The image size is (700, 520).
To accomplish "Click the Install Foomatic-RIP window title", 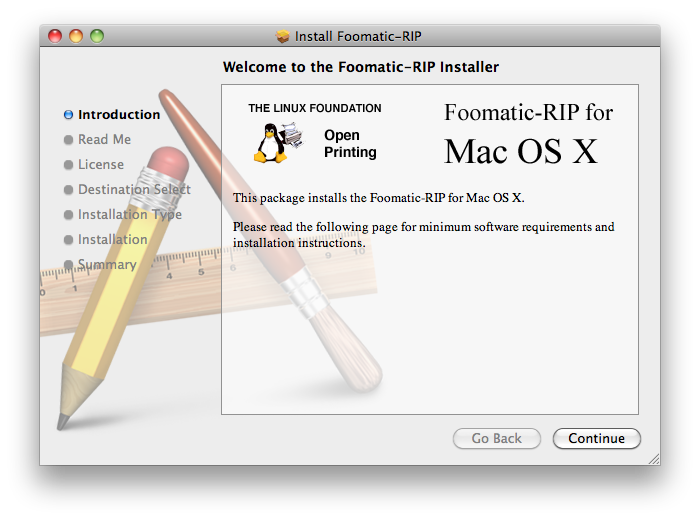I will (358, 36).
